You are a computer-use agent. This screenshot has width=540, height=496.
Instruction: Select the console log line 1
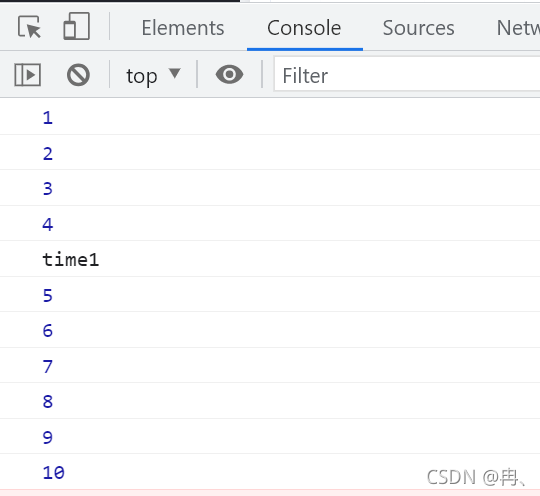click(x=270, y=117)
